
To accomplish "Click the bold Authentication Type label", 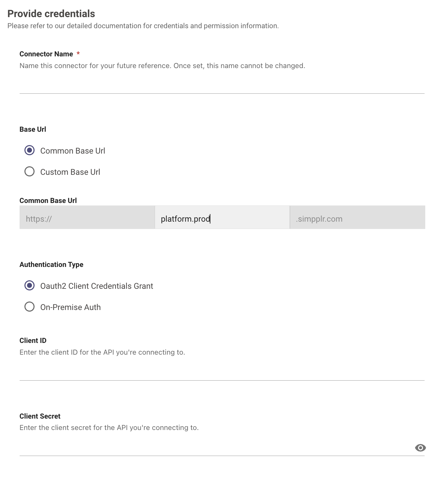I will click(52, 265).
